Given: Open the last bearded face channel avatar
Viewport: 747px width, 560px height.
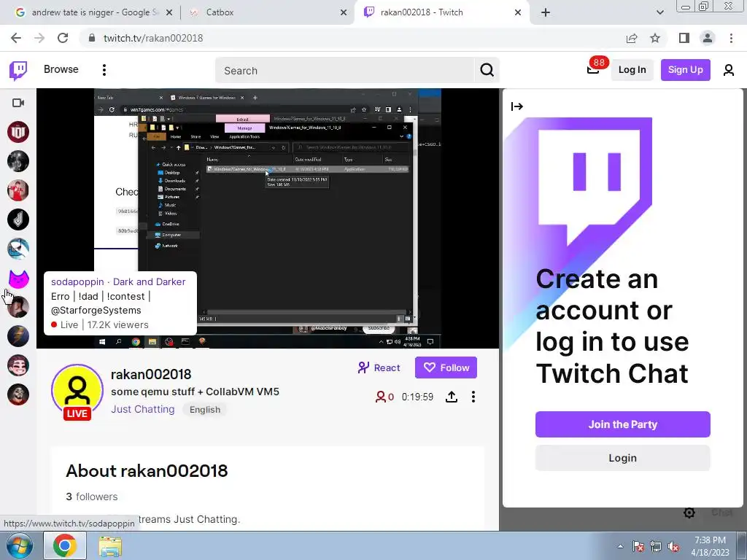Looking at the screenshot, I should [18, 394].
